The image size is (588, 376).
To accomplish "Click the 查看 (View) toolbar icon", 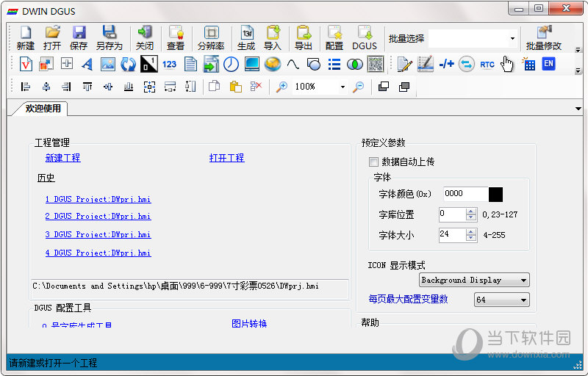I will (x=176, y=38).
